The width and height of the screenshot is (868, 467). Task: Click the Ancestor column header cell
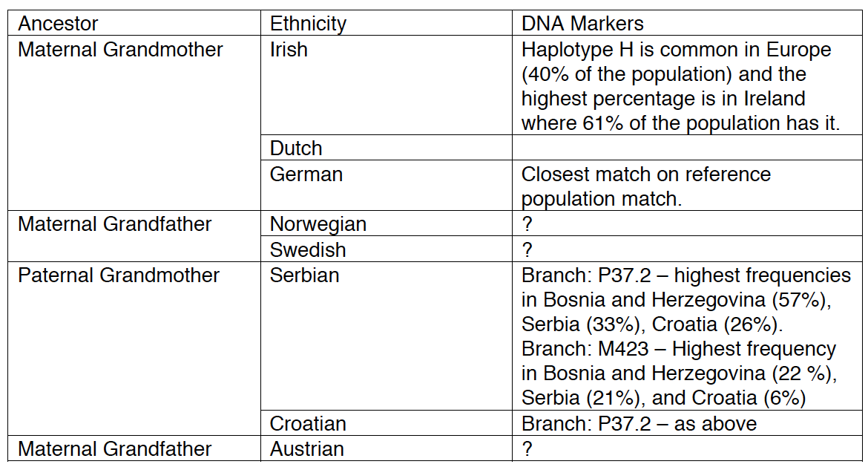[134, 23]
